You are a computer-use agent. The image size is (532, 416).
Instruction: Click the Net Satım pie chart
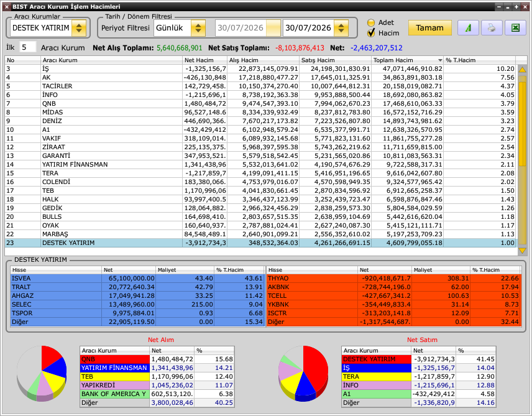303,373
